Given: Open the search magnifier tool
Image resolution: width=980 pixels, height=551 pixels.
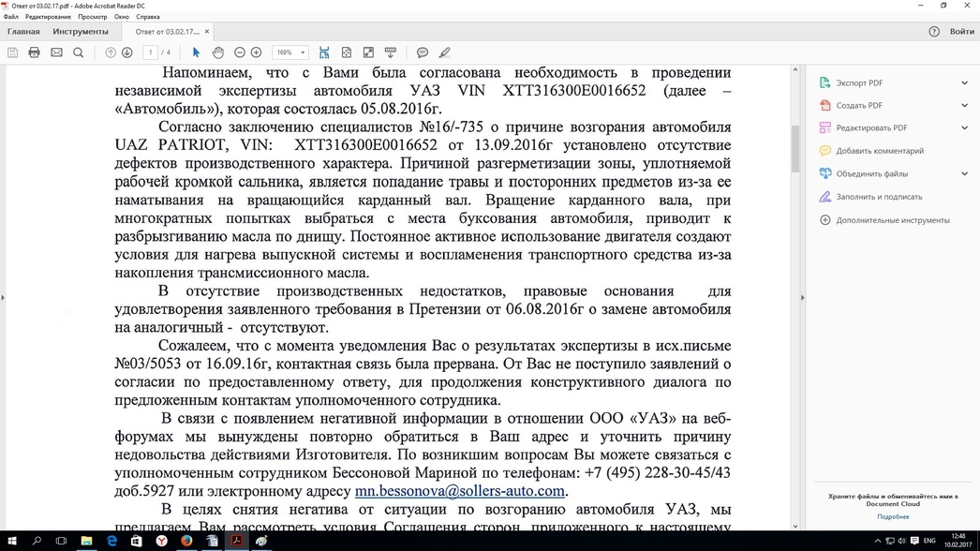Looking at the screenshot, I should 79,52.
